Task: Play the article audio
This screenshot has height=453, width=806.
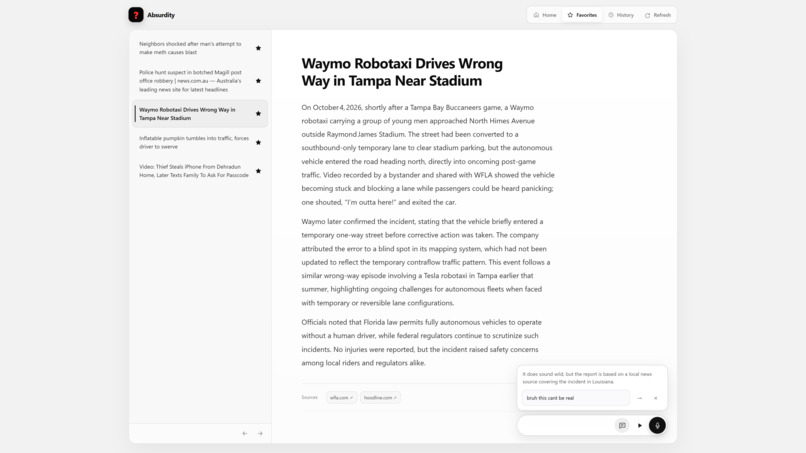Action: click(640, 425)
